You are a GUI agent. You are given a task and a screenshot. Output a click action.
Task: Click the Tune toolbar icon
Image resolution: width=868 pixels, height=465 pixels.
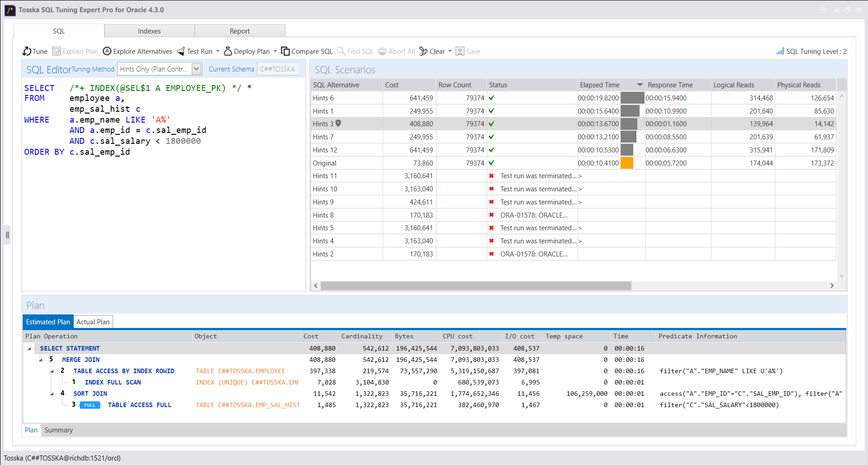(27, 51)
